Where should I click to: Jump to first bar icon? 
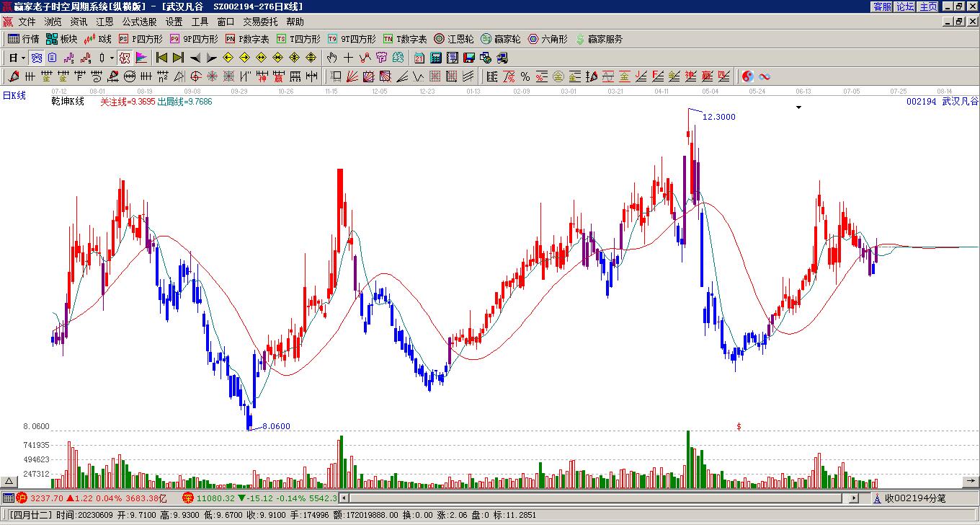pos(161,58)
